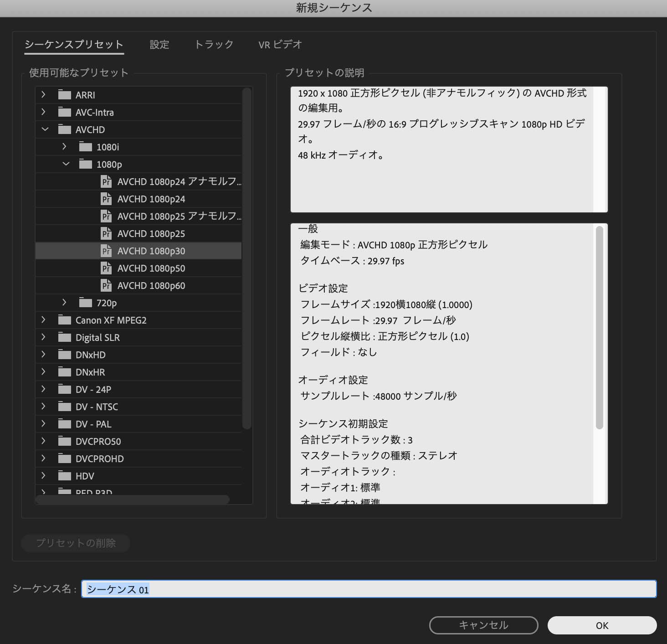Select the AVCHD 1080p60 preset label
Screen dimensions: 667x644
coord(151,286)
